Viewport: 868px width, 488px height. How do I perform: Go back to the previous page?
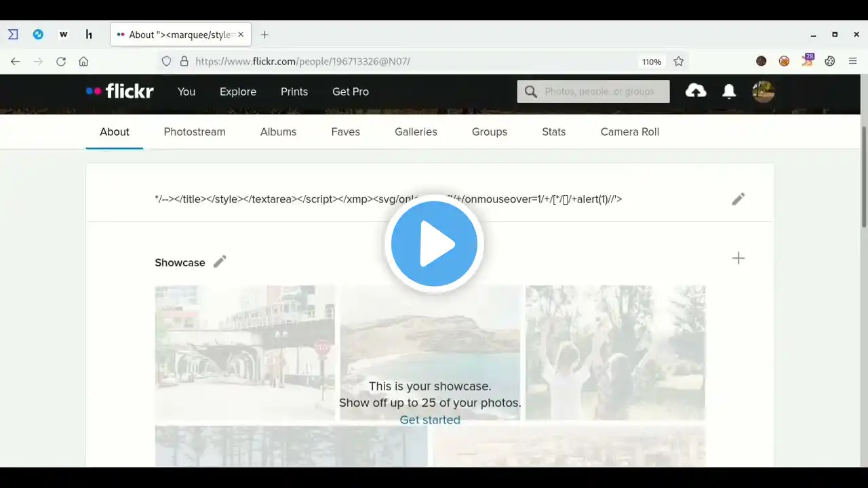[x=15, y=62]
